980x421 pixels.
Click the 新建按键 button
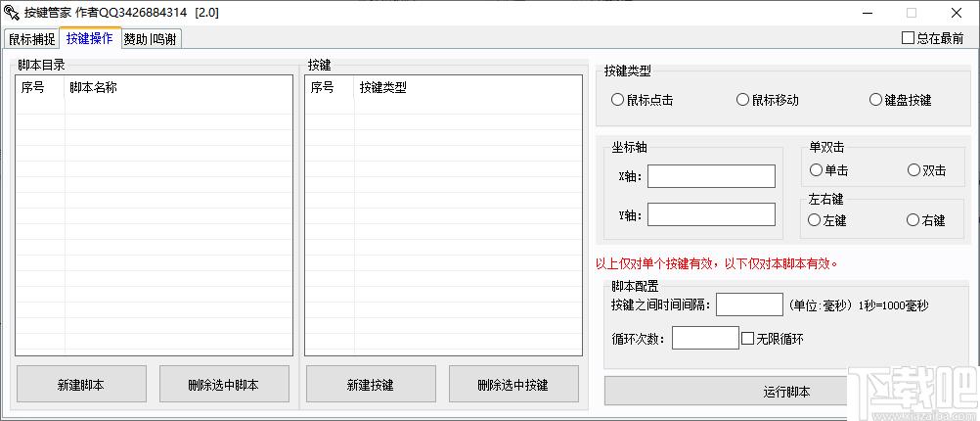(371, 384)
